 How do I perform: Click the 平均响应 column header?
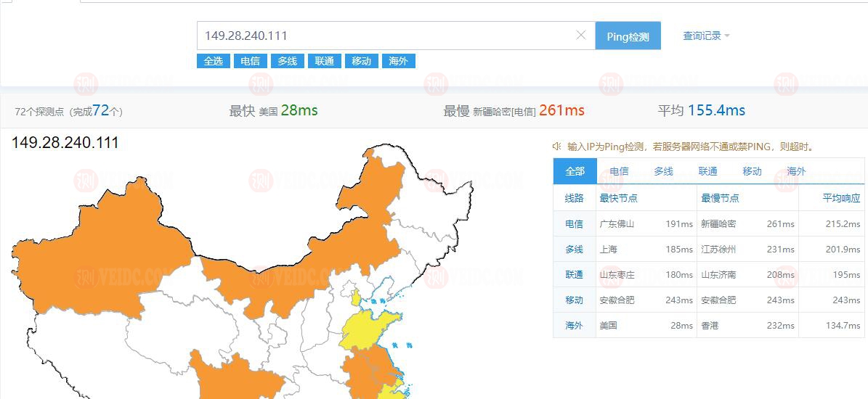point(841,198)
